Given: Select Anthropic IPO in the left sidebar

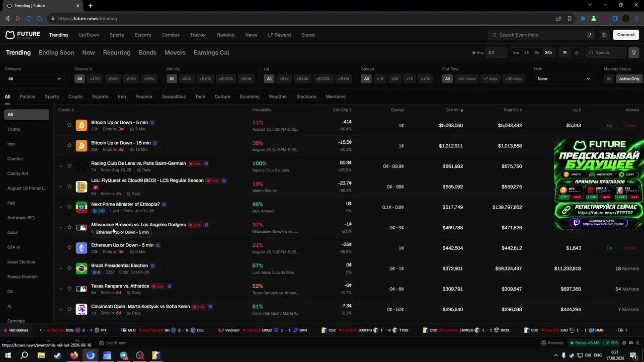Looking at the screenshot, I should 21,218.
